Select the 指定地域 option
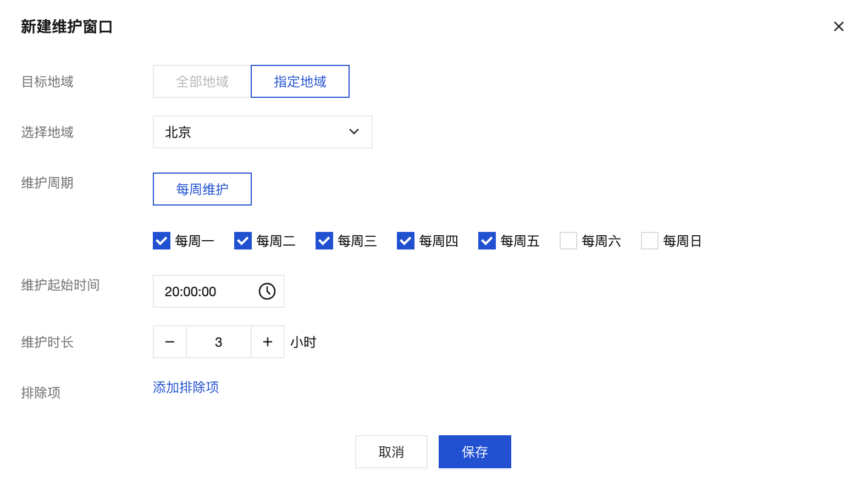 (300, 81)
